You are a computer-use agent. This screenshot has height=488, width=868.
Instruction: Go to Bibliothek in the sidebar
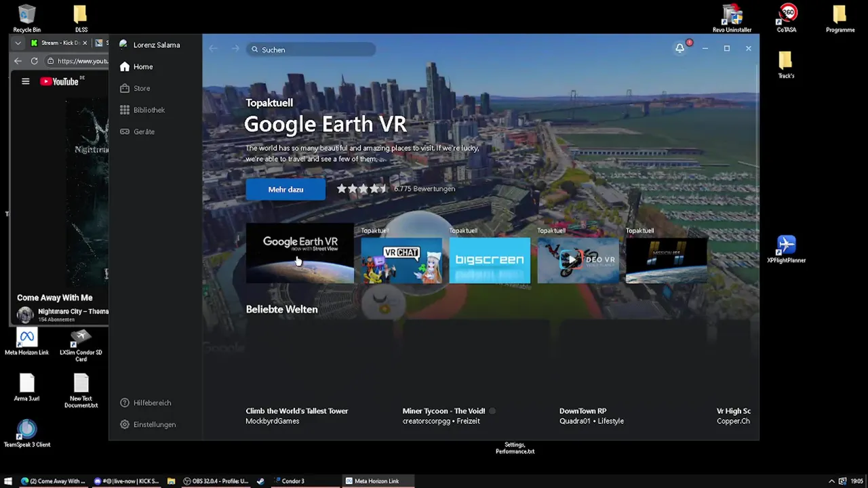142,110
